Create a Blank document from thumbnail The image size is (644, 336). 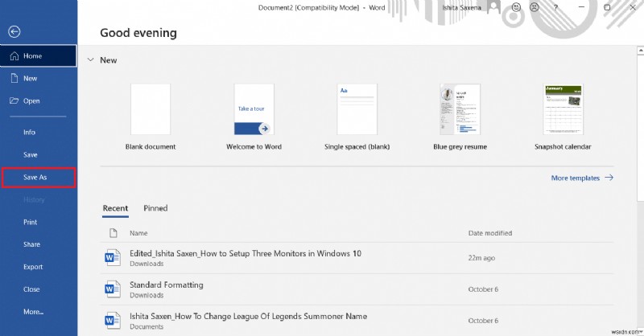[151, 109]
